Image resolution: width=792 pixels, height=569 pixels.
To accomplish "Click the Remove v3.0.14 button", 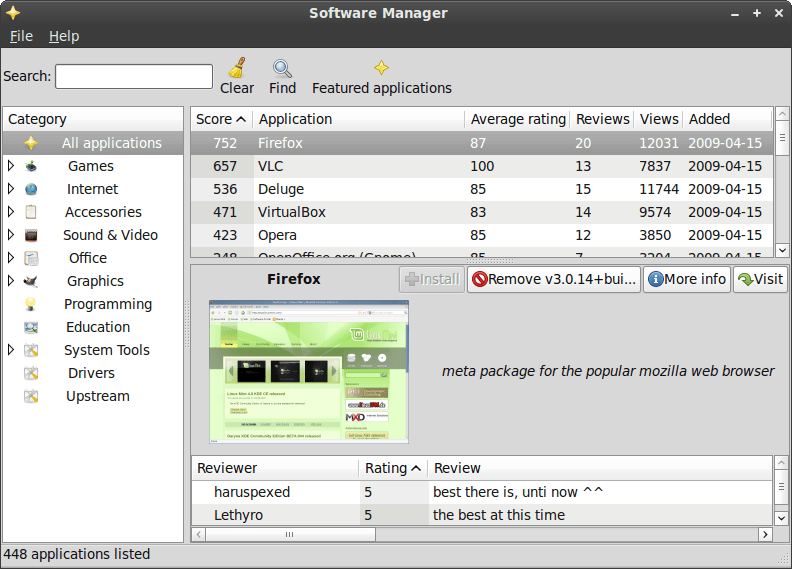I will pyautogui.click(x=554, y=279).
